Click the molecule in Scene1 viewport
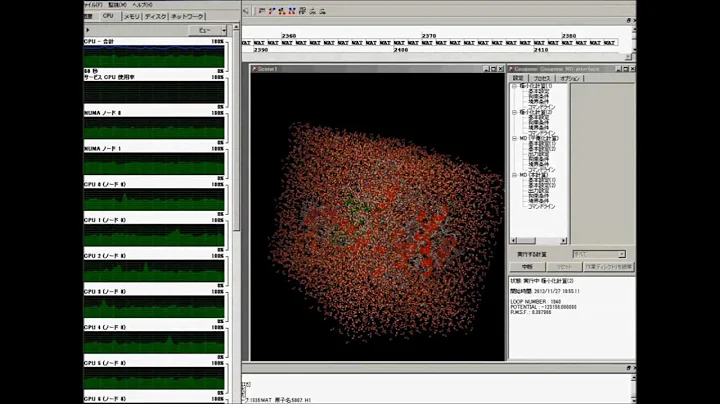This screenshot has height=404, width=720. pyautogui.click(x=386, y=232)
